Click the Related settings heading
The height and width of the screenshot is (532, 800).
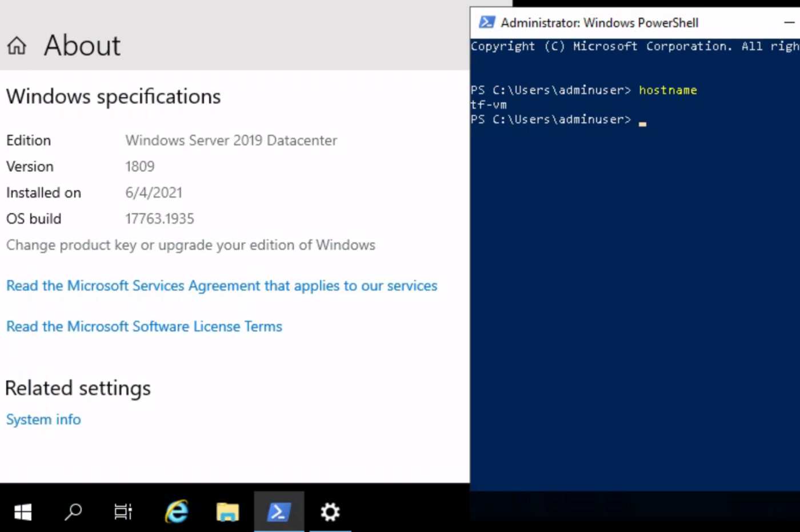pyautogui.click(x=78, y=388)
